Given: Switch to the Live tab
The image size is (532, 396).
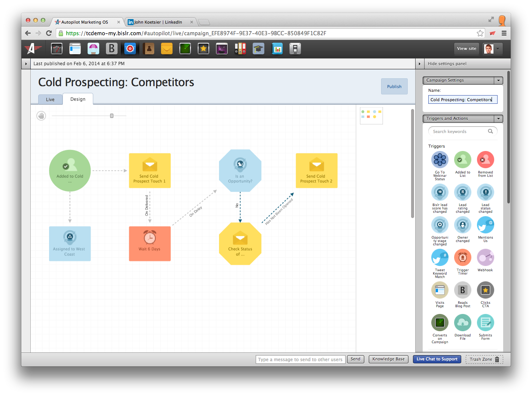Looking at the screenshot, I should click(x=50, y=99).
